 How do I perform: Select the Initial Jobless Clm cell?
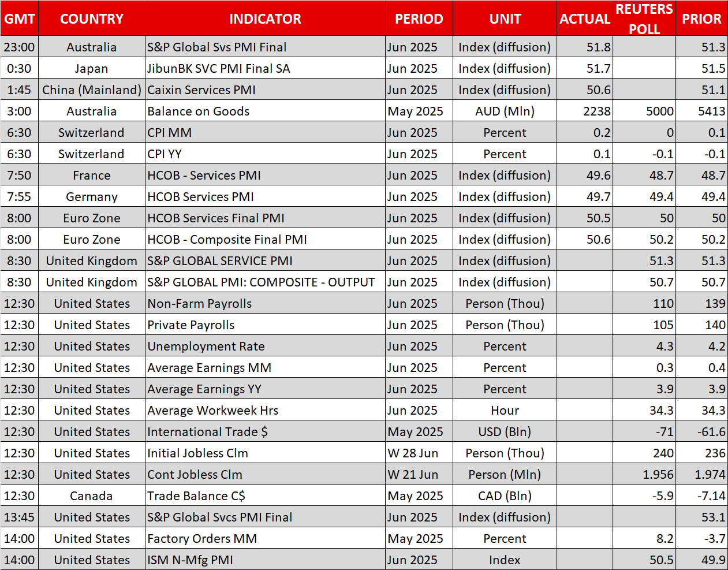tap(197, 453)
